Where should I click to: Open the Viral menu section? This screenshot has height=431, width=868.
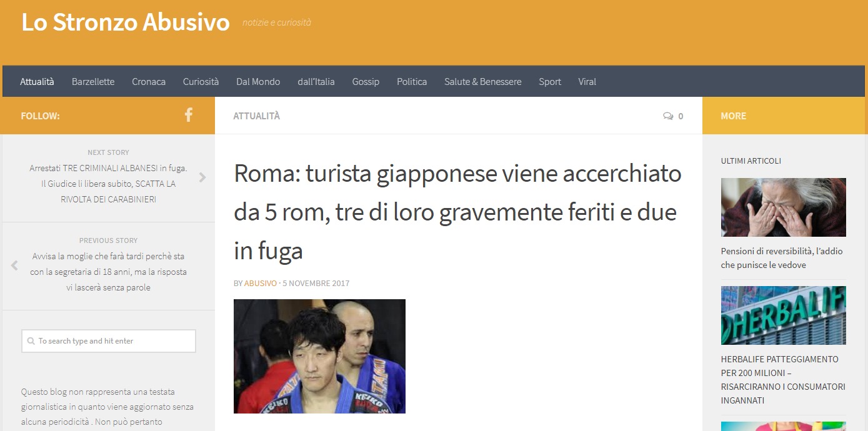pos(587,82)
